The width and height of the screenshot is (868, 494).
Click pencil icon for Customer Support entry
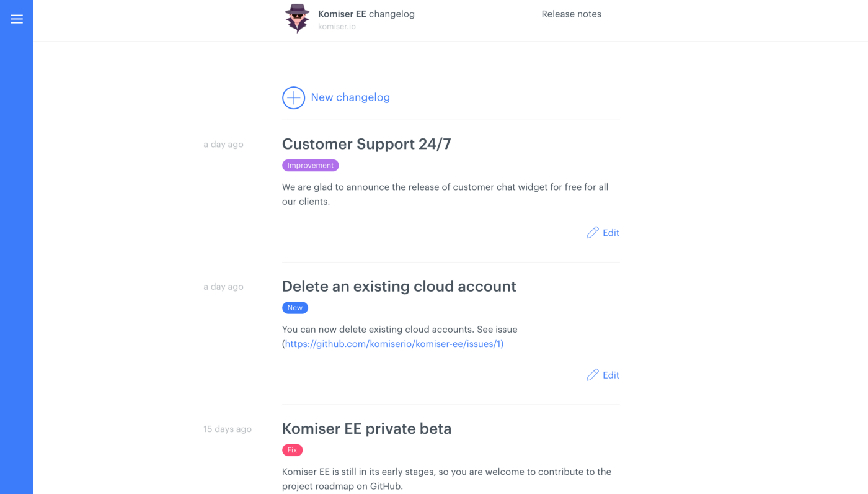[x=593, y=232]
